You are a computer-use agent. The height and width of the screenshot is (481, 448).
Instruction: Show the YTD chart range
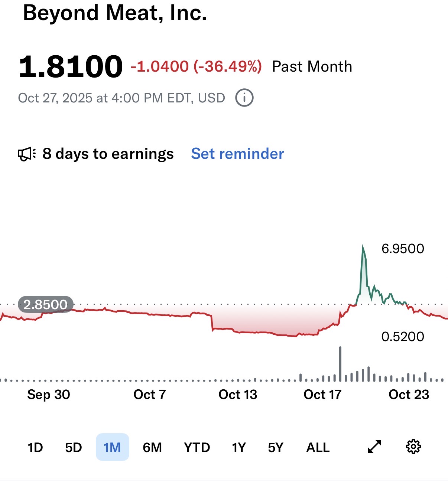(x=197, y=447)
